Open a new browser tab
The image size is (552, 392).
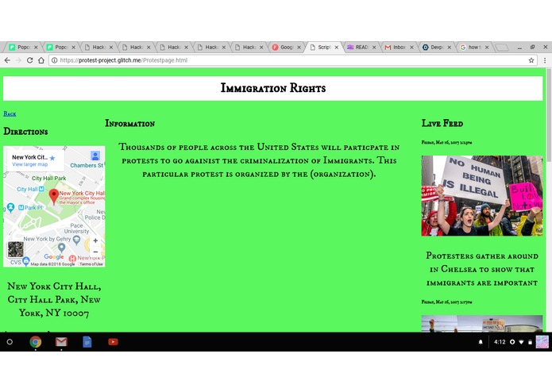[502, 48]
